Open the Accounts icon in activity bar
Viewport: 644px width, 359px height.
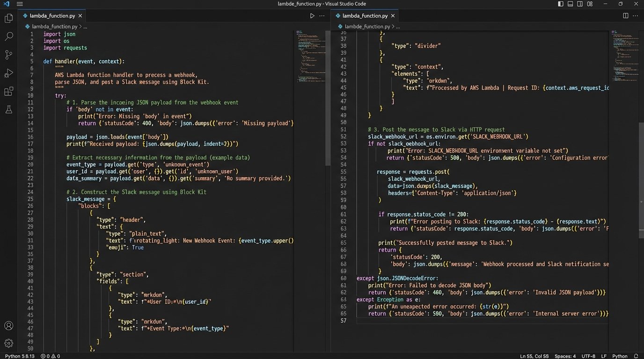[8, 325]
